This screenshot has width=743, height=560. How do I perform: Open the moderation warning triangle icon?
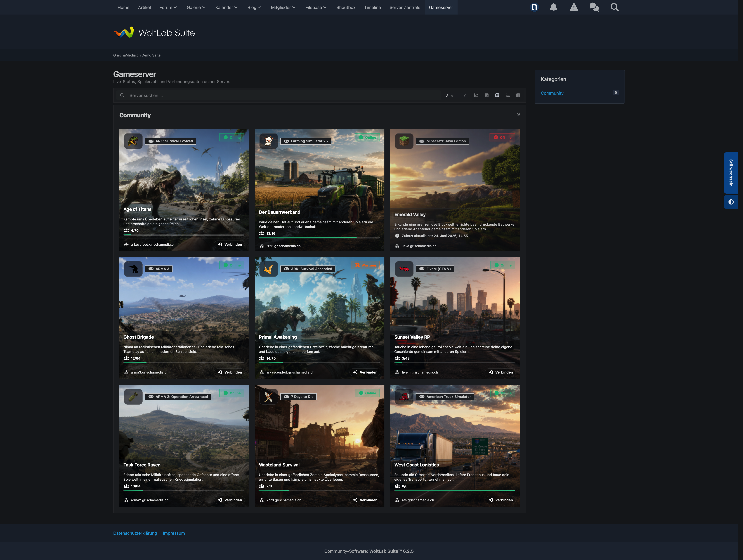pyautogui.click(x=574, y=7)
